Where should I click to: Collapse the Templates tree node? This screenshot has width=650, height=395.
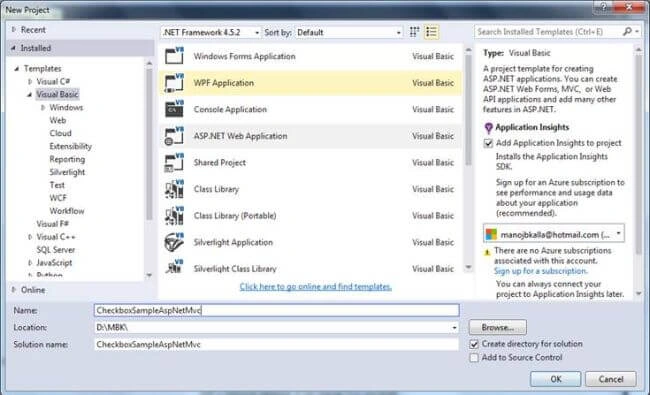click(17, 68)
